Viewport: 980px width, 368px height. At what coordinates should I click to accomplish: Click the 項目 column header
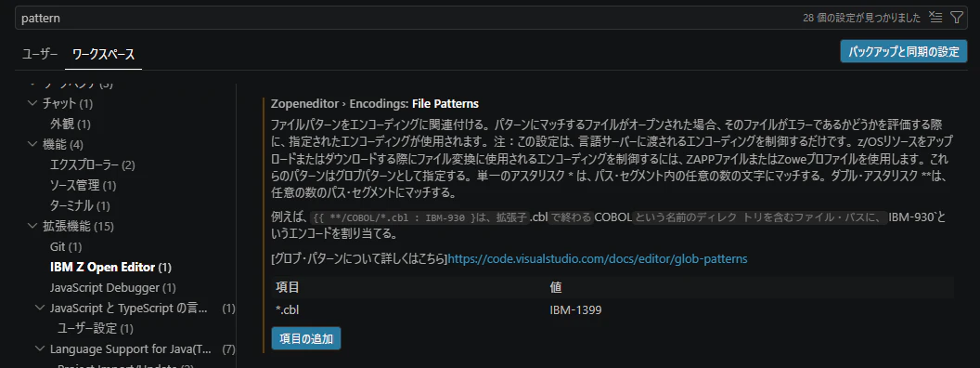point(288,288)
